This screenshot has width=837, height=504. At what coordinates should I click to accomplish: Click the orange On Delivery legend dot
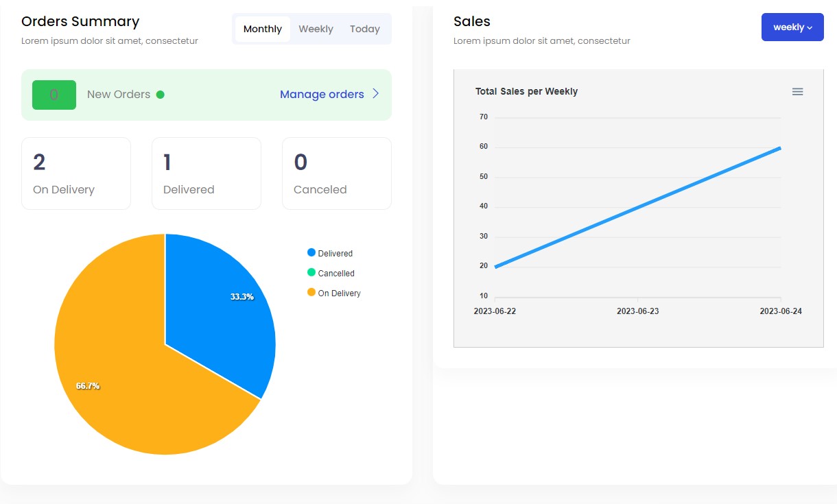tap(310, 292)
